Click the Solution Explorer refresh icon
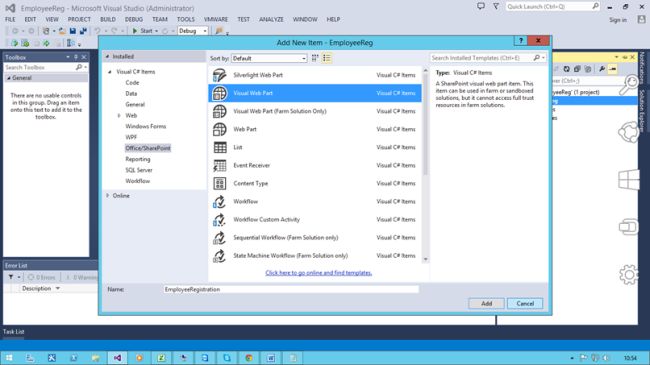650x365 pixels. pos(566,69)
